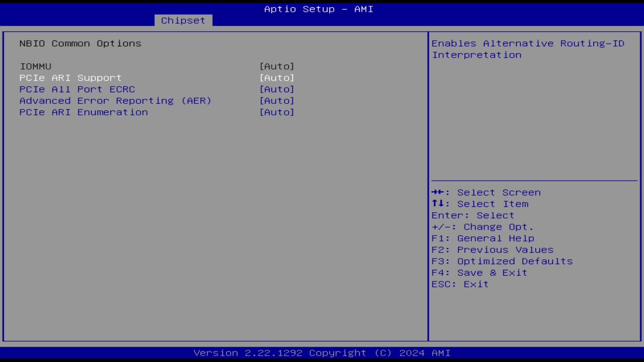Select the IOMMU setting label

pyautogui.click(x=36, y=66)
